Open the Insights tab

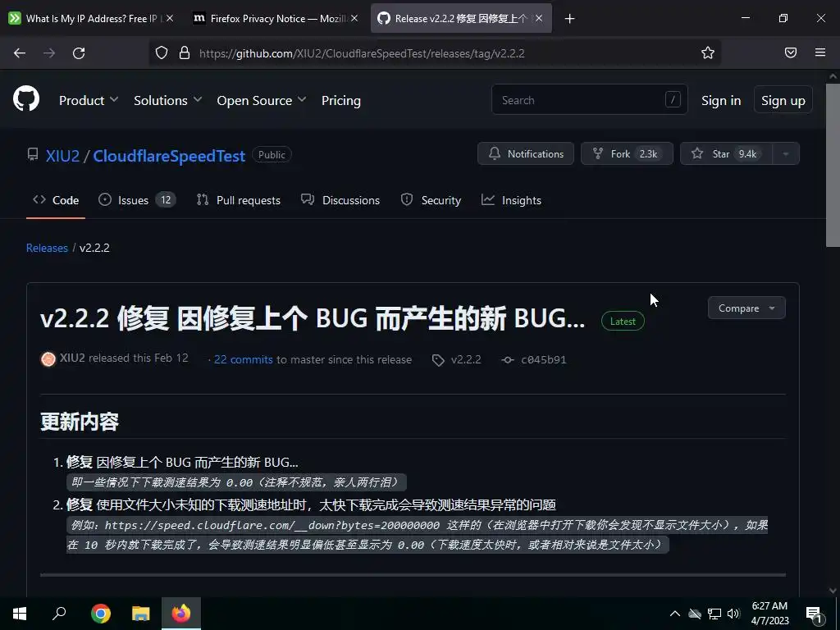pyautogui.click(x=511, y=200)
